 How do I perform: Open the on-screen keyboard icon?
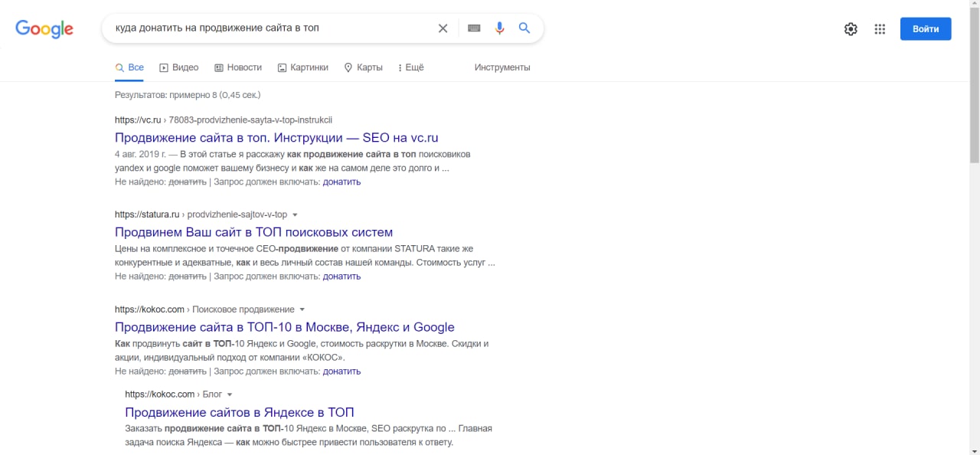[x=474, y=28]
